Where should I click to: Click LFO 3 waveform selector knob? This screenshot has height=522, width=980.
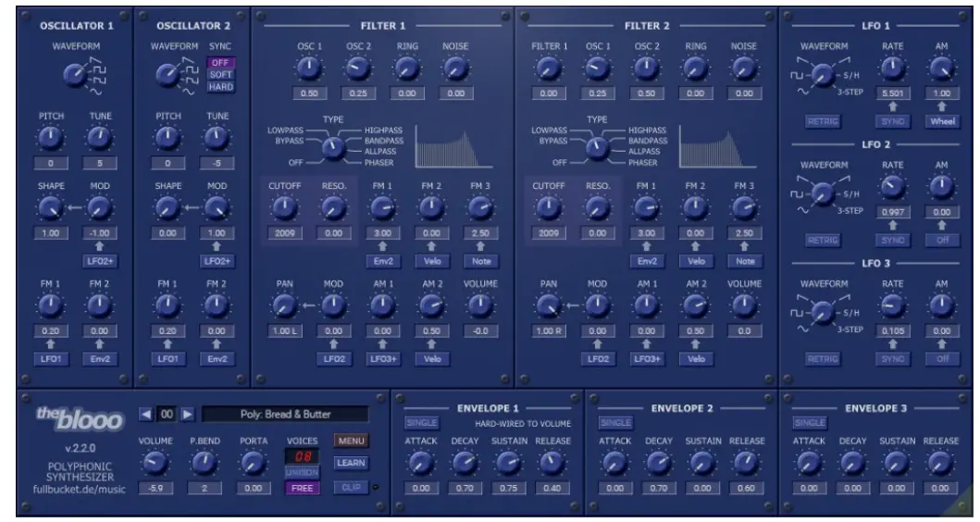[823, 313]
